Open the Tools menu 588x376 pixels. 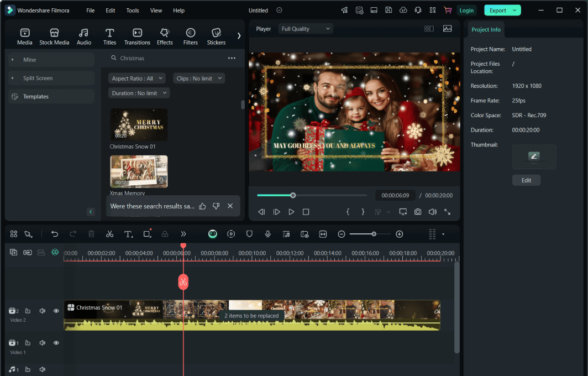tap(133, 11)
